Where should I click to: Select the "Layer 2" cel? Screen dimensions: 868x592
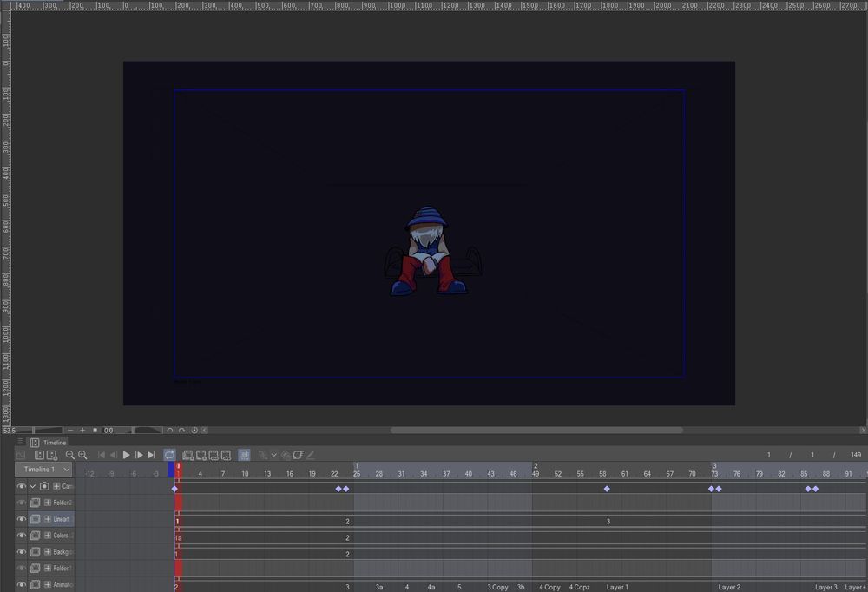[x=729, y=587]
